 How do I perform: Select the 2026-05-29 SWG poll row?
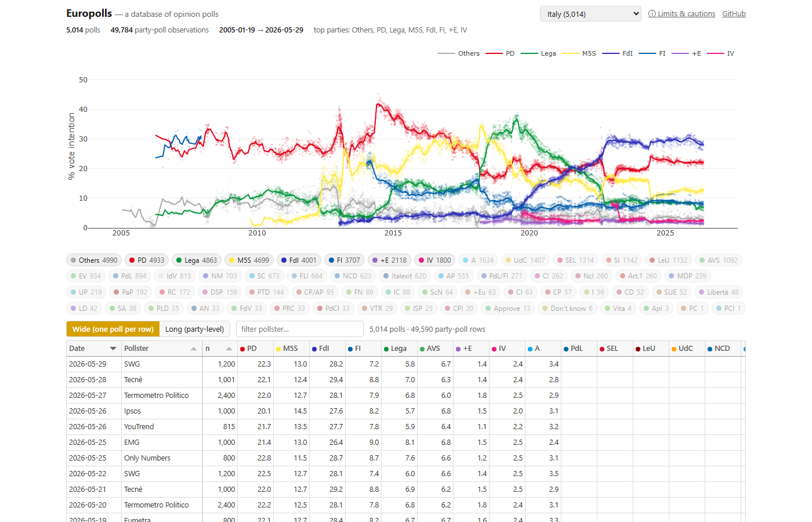tap(406, 364)
